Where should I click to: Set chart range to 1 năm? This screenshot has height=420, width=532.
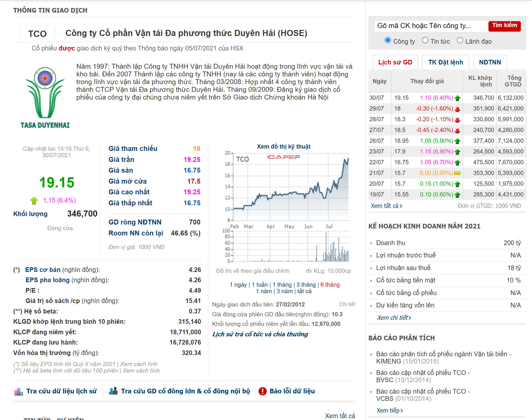pyautogui.click(x=264, y=291)
